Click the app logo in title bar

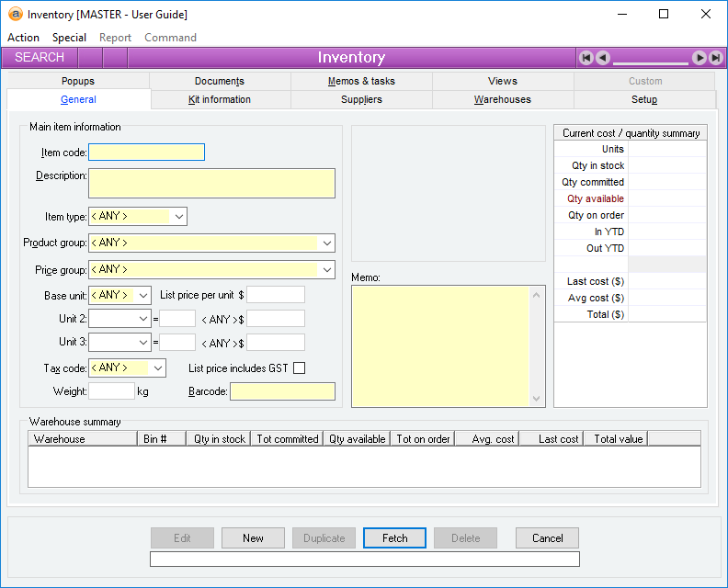pyautogui.click(x=15, y=15)
